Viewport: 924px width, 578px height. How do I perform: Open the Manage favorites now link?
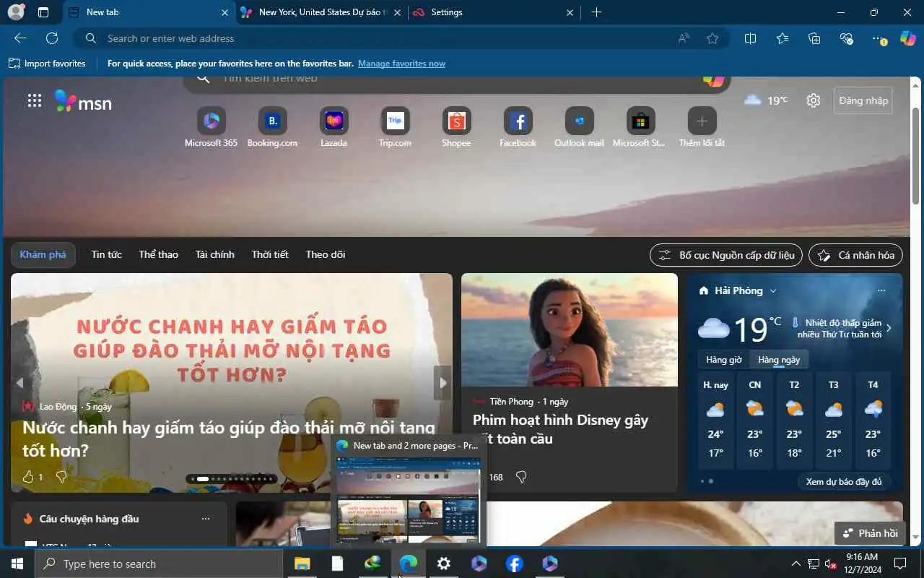click(401, 64)
